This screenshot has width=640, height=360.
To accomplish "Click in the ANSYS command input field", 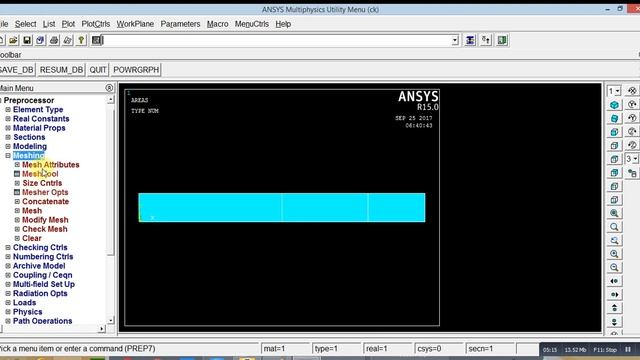I will (277, 40).
